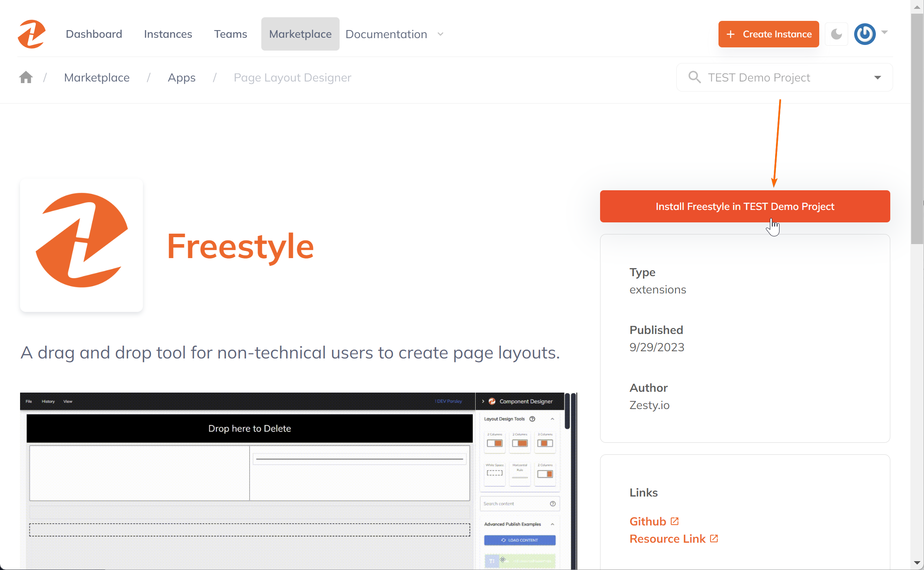Click the Resource Link external link icon
The height and width of the screenshot is (570, 924).
click(x=714, y=538)
